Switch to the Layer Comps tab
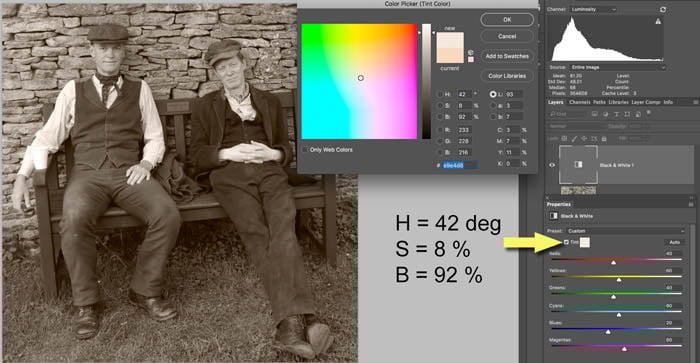 click(646, 102)
